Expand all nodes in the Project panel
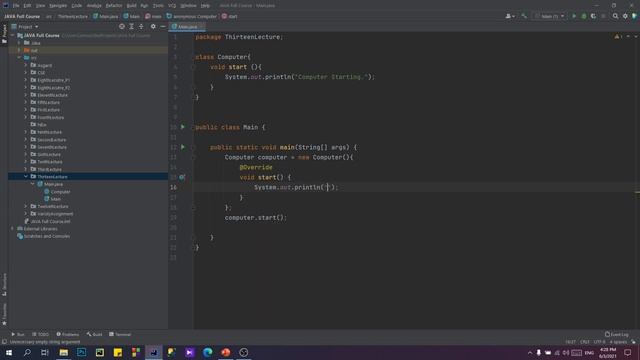This screenshot has height=360, width=640. [131, 27]
